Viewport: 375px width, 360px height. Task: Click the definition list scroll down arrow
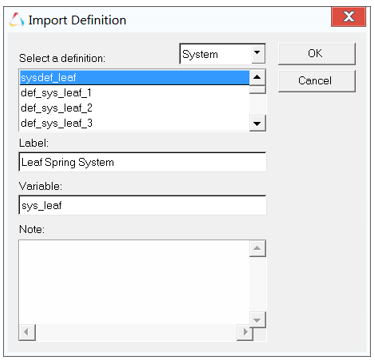pos(257,123)
